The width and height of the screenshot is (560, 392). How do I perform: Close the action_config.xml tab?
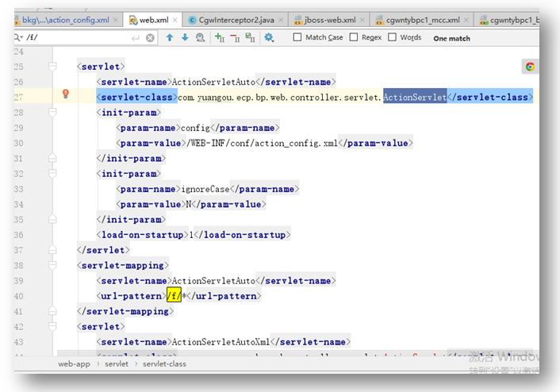pyautogui.click(x=115, y=20)
